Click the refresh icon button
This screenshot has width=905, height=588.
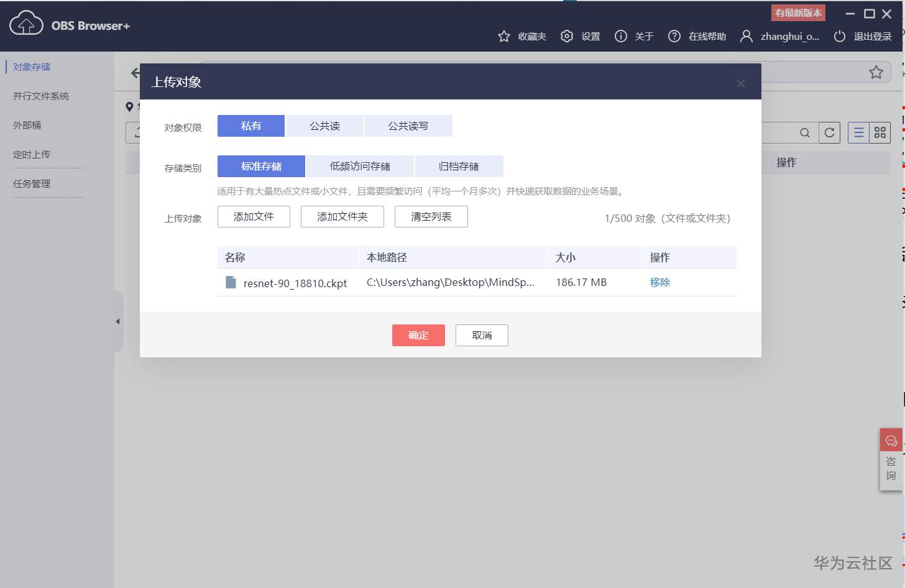(x=829, y=132)
